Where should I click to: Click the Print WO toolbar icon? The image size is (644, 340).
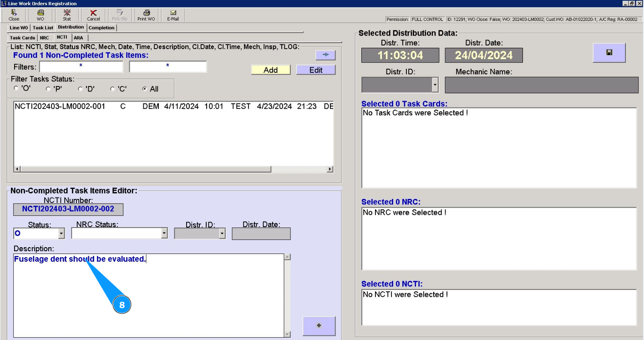click(146, 15)
